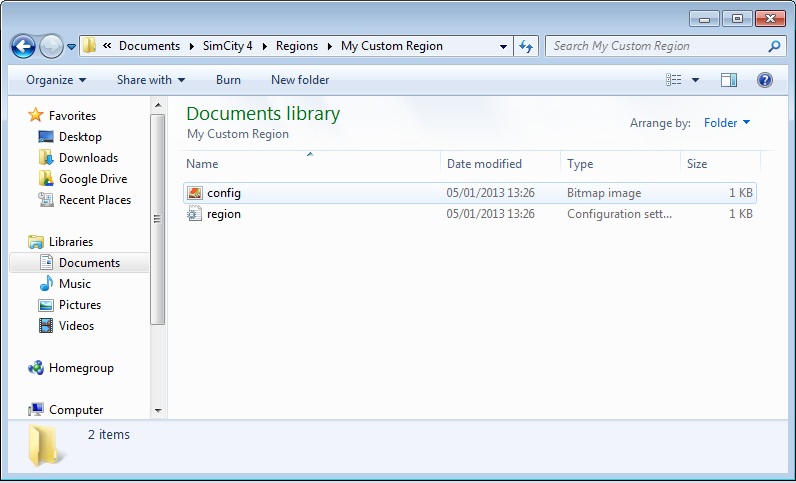Viewport: 796px width, 483px height.
Task: Open the Music library
Action: (75, 284)
